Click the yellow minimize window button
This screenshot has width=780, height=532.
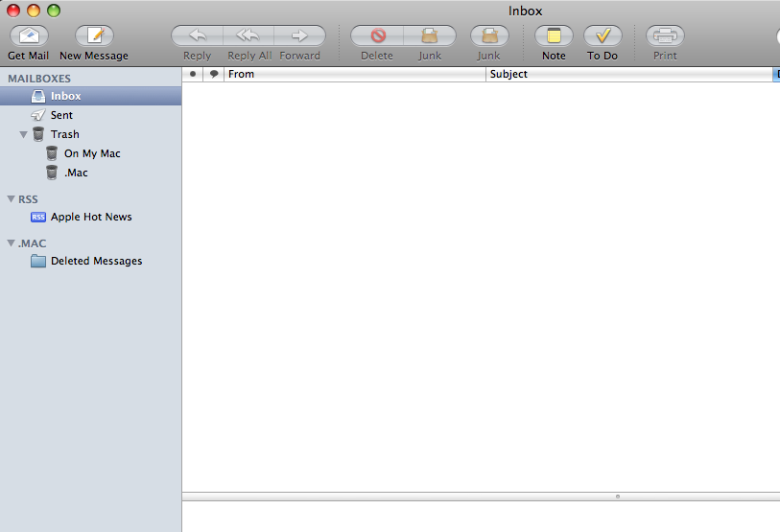coord(34,11)
